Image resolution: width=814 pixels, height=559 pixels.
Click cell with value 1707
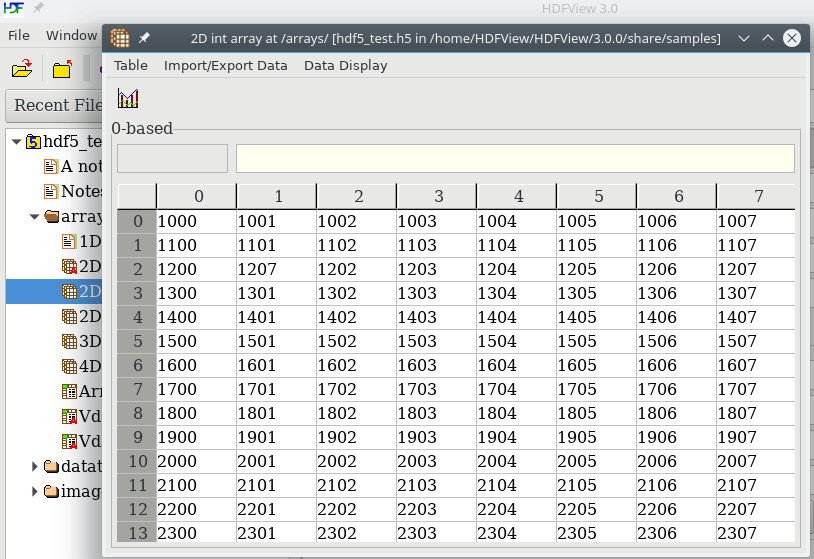point(756,389)
